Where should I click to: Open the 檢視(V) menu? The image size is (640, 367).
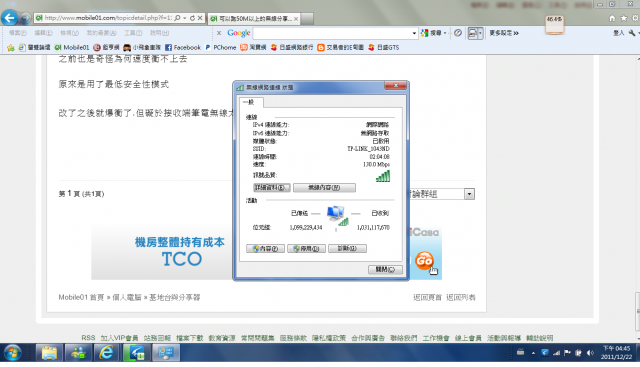click(69, 33)
